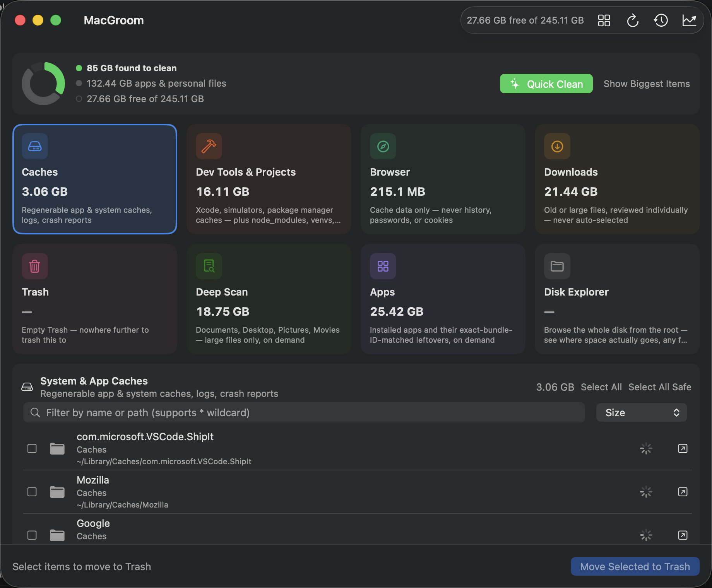Check the com.microsoft.VSCode.ShipIt checkbox
This screenshot has height=588, width=712.
[32, 448]
